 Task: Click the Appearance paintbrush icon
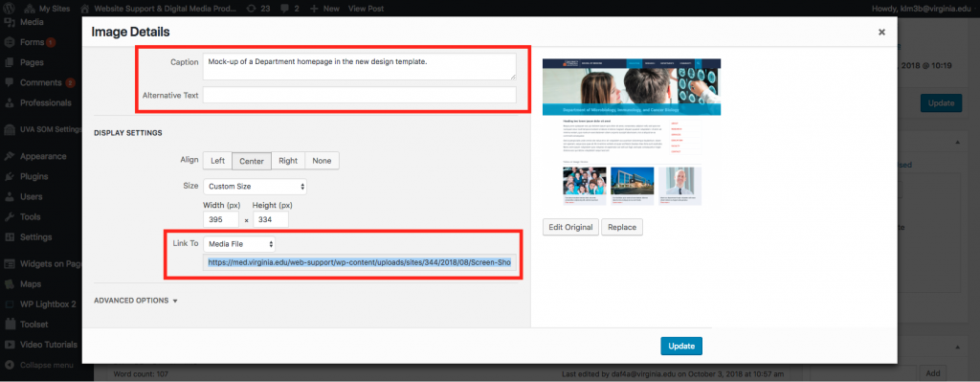point(10,156)
